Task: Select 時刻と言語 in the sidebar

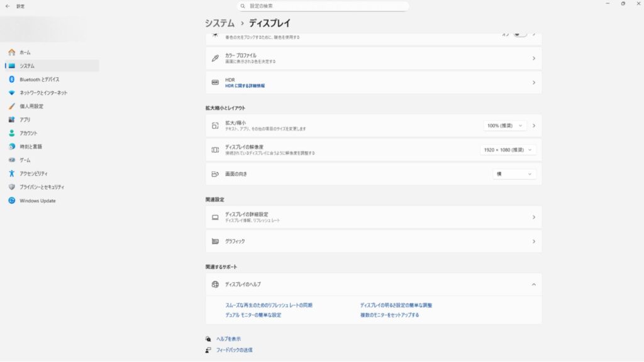Action: 31,146
